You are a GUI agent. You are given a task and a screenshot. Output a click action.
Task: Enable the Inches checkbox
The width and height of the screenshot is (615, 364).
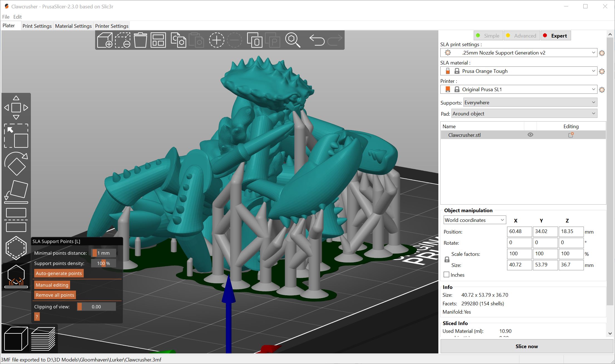[x=446, y=275]
